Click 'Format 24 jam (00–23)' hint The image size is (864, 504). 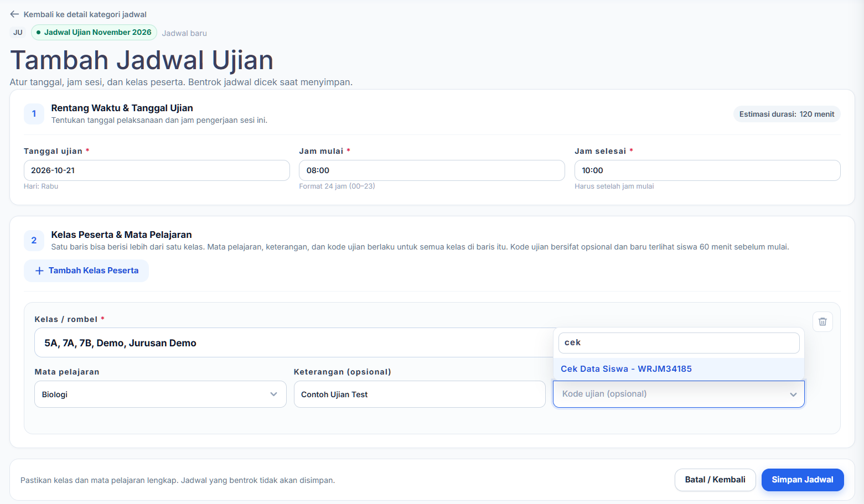point(337,186)
